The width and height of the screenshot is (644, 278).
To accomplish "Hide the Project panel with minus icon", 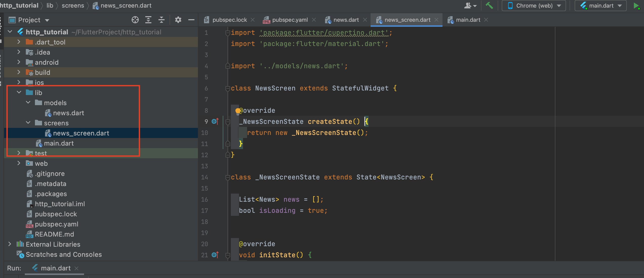I will point(191,20).
